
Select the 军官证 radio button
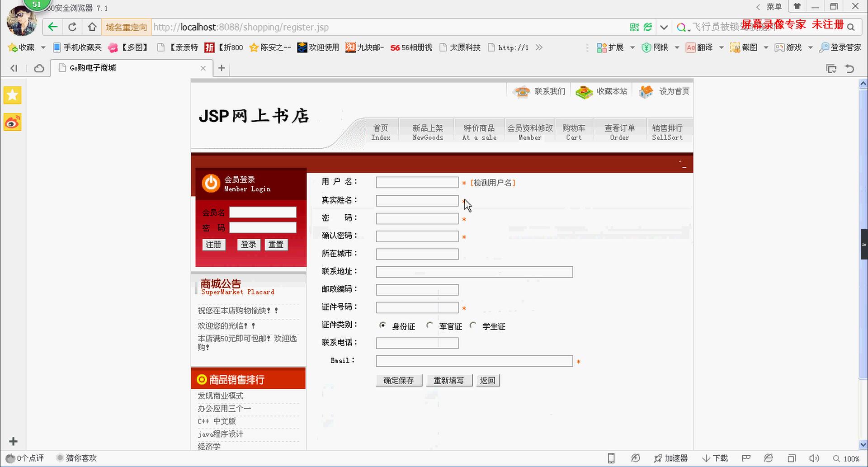(x=429, y=325)
